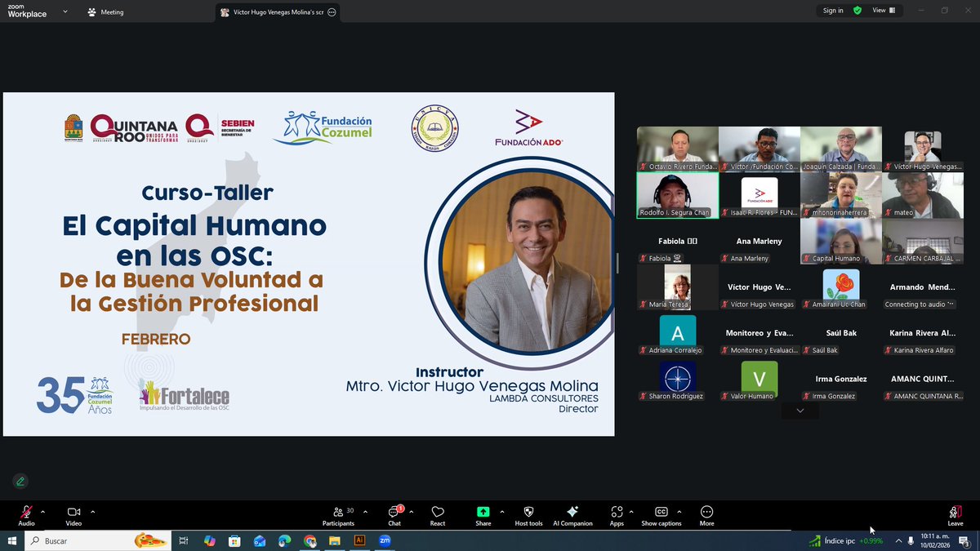Select María Teresa video tile
980x551 pixels.
[678, 287]
